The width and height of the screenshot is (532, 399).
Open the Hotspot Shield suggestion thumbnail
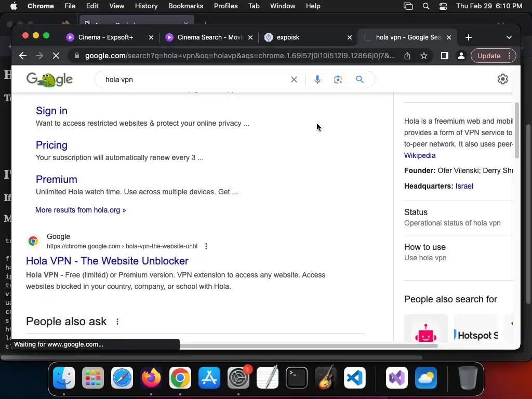click(x=476, y=328)
